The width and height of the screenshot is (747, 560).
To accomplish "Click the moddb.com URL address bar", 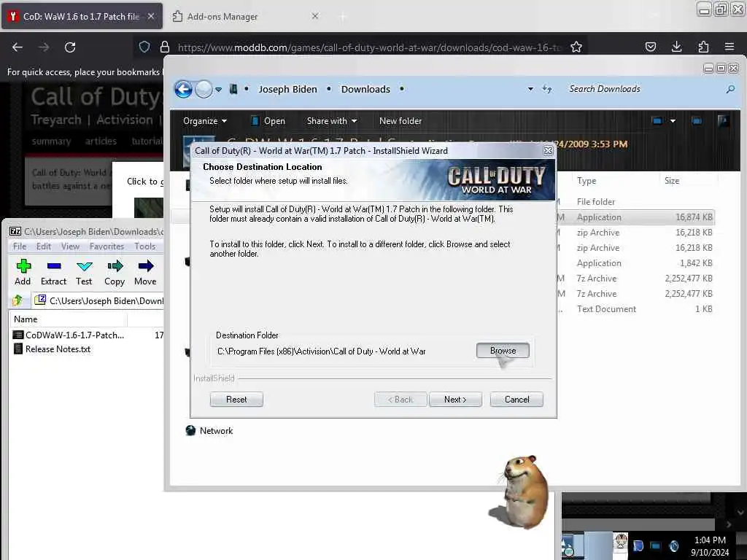I will point(369,47).
